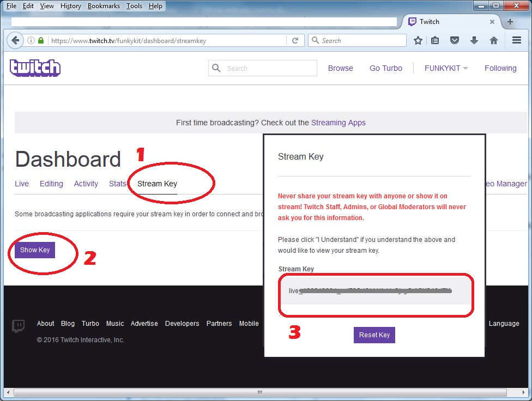The height and width of the screenshot is (401, 532).
Task: Reload the page with the refresh icon
Action: pos(295,41)
